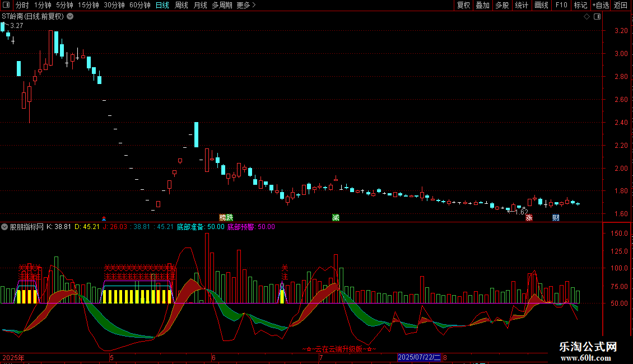633x364 pixels.
Task: Open the 多股 multi-stock view
Action: pos(502,5)
